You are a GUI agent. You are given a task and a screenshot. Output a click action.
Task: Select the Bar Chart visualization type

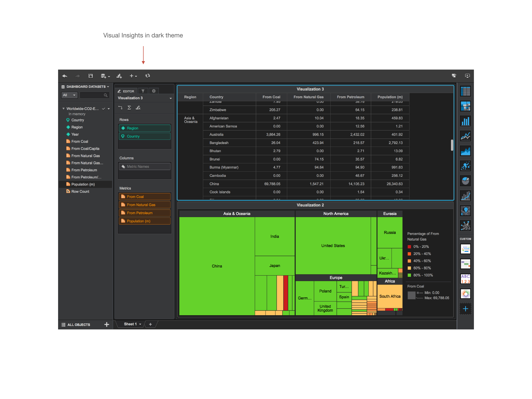pos(465,121)
